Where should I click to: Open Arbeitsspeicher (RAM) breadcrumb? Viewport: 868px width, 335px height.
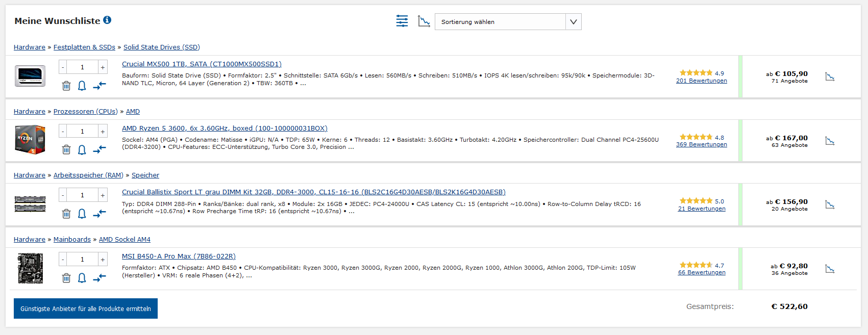(x=88, y=175)
